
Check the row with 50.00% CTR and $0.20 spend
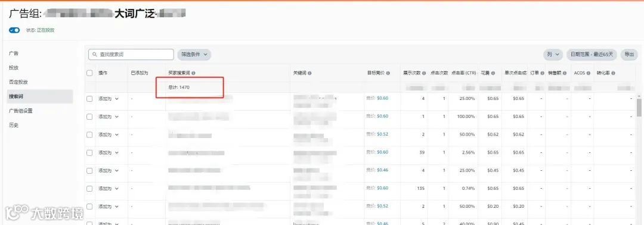pos(89,207)
